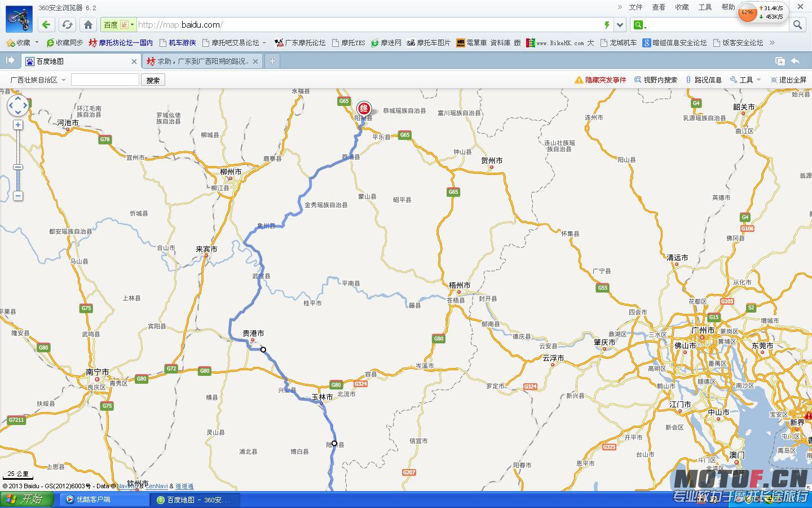Click the route waypoint circle near 贵港市
The width and height of the screenshot is (812, 508).
point(263,349)
